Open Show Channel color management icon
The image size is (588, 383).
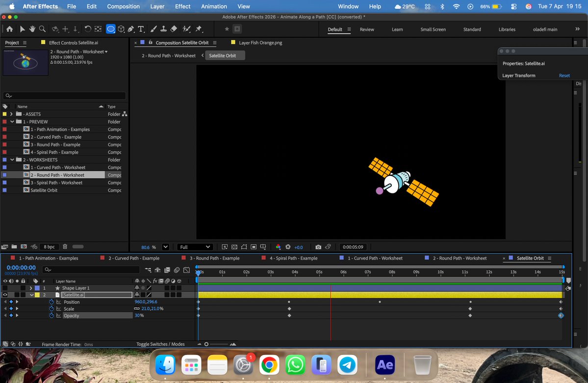click(278, 247)
